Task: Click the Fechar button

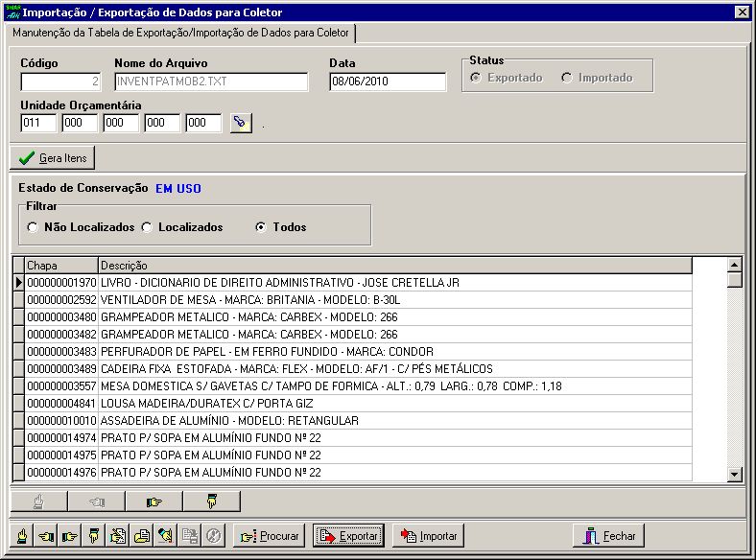Action: click(x=609, y=536)
